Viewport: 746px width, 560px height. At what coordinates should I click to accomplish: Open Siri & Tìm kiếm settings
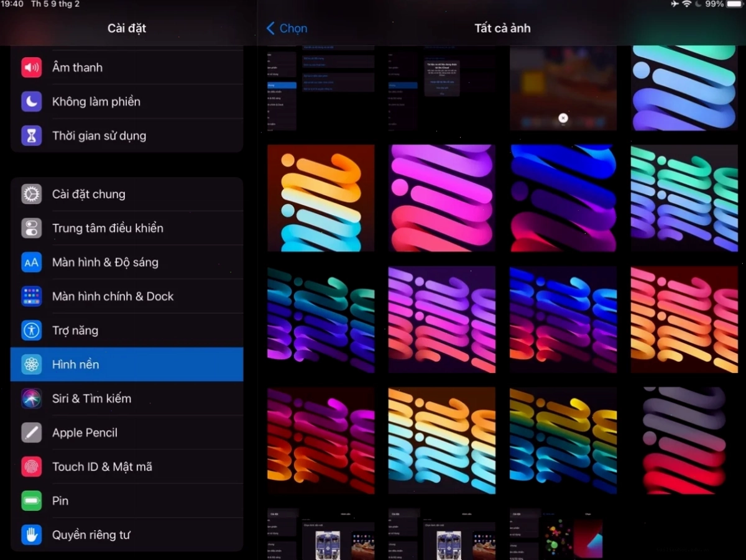tap(127, 398)
